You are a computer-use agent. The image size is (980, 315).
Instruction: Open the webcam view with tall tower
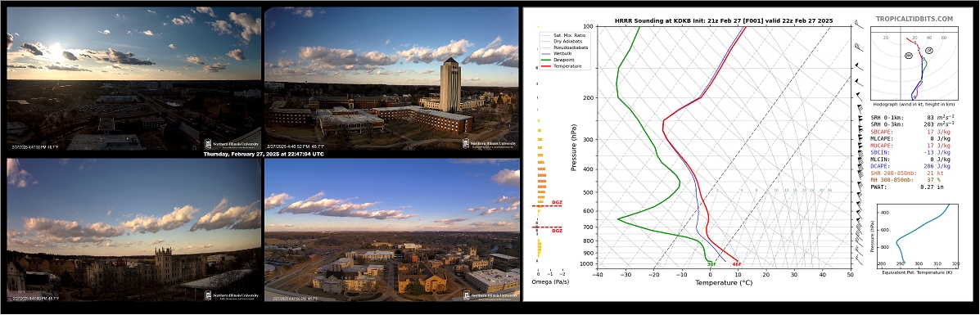(x=391, y=78)
